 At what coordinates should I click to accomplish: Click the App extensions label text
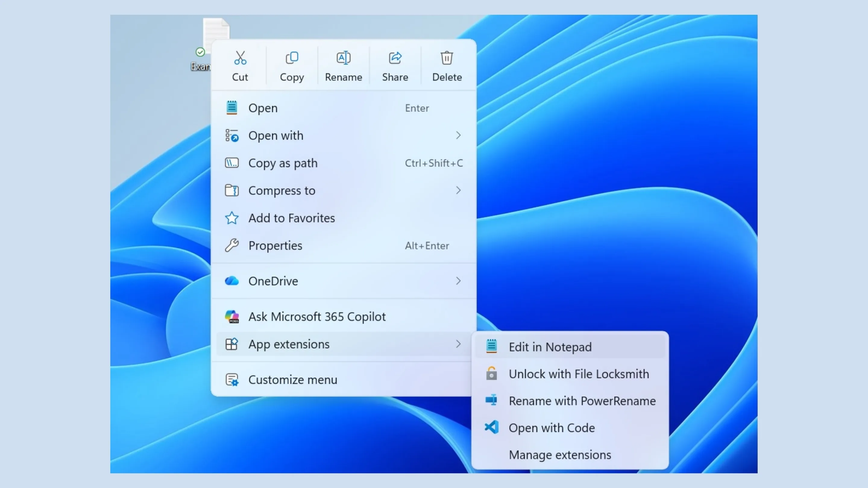(x=289, y=344)
